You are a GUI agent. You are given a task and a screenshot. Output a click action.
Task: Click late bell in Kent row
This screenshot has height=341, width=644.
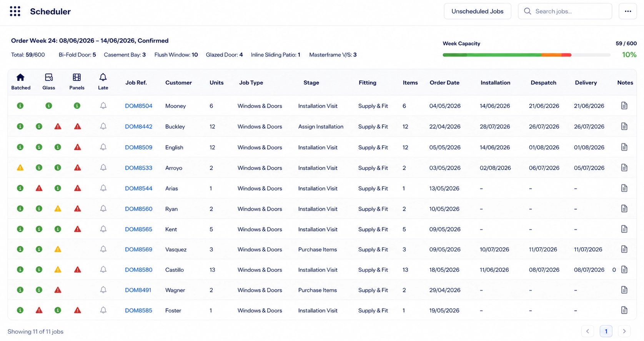pos(103,229)
